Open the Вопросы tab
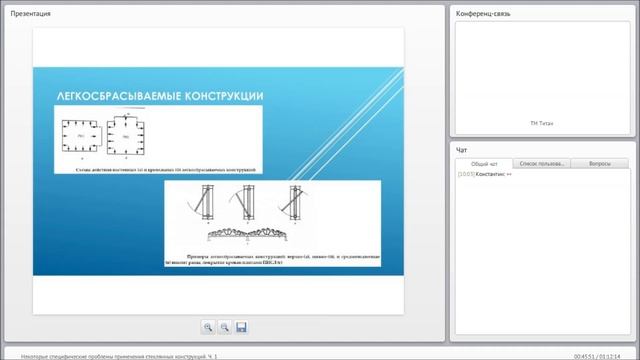The height and width of the screenshot is (360, 640). [x=600, y=164]
